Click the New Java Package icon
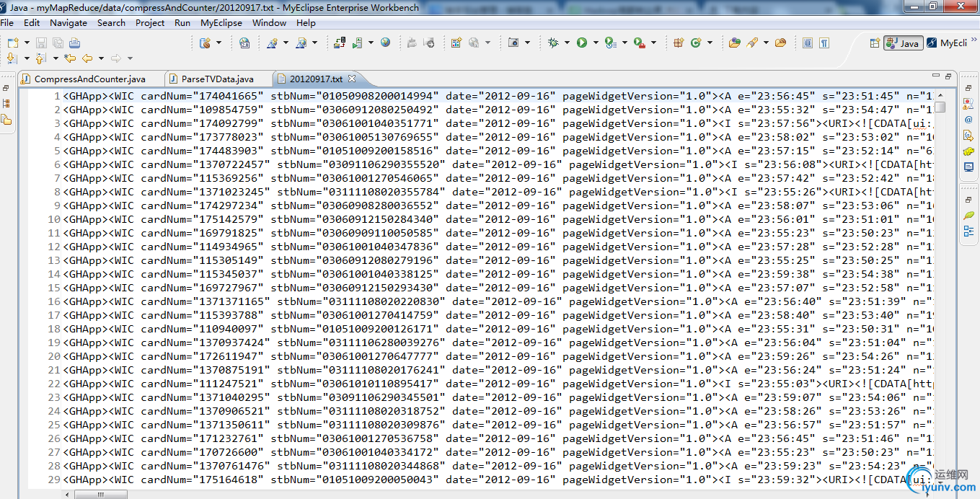Image resolution: width=980 pixels, height=499 pixels. 679,43
